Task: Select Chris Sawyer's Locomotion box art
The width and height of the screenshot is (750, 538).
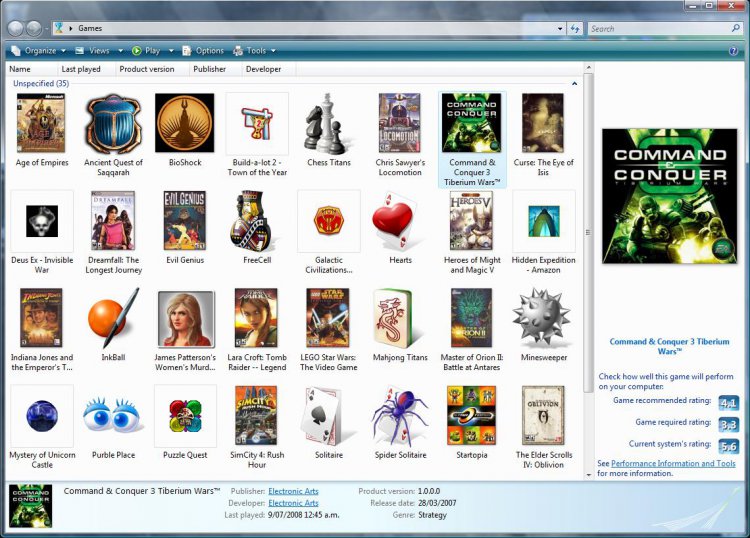Action: [399, 123]
